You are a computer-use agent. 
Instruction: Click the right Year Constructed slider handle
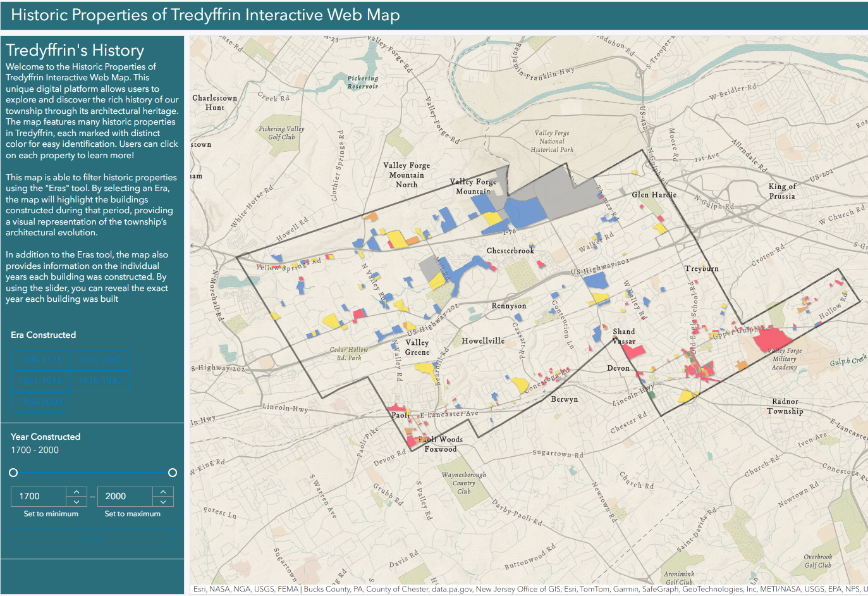pyautogui.click(x=172, y=473)
